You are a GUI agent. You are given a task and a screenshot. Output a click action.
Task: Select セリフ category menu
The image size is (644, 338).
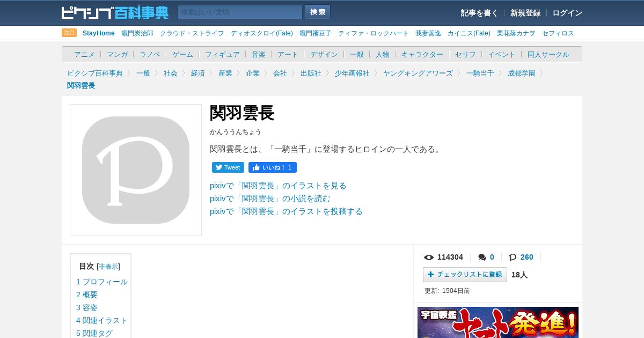465,54
